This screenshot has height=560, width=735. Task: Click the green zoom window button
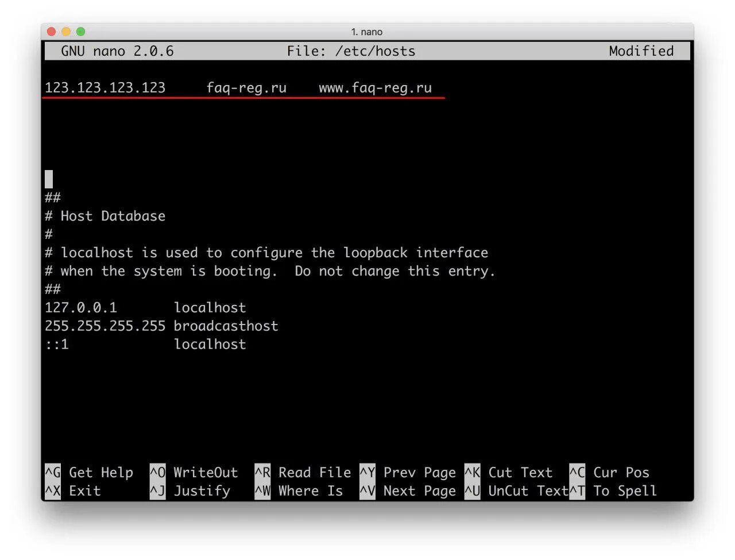[x=80, y=32]
